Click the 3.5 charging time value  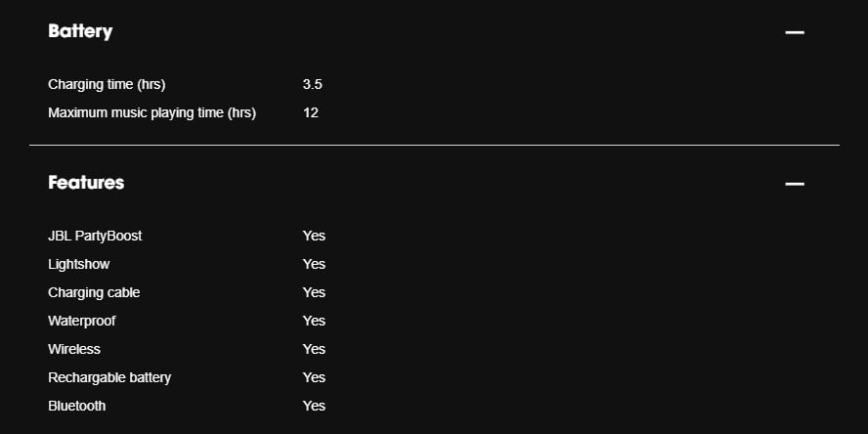(312, 85)
